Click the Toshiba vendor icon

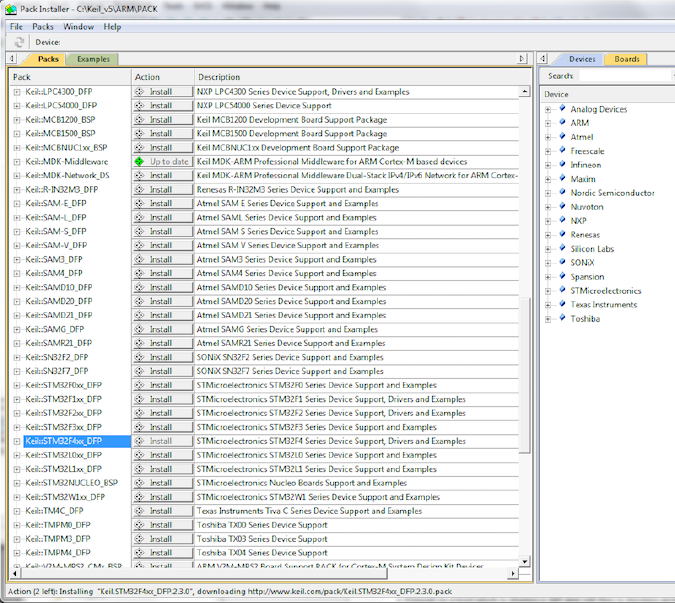(562, 318)
